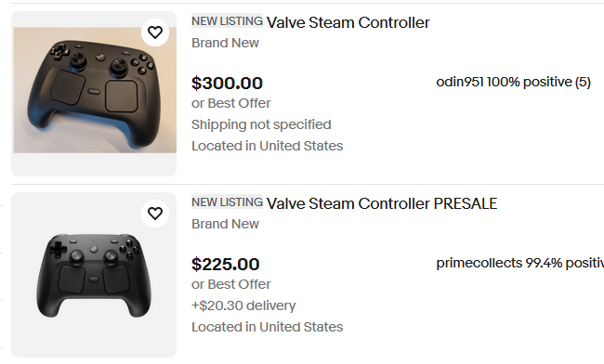Click "or Best Offer" under $300.00
Image resolution: width=604 pixels, height=364 pixels.
pyautogui.click(x=231, y=103)
